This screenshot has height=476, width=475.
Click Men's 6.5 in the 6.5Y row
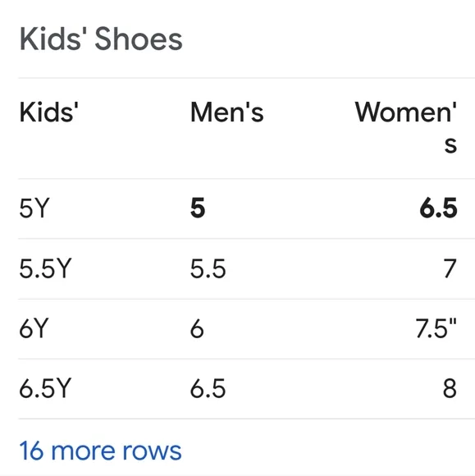tap(208, 388)
